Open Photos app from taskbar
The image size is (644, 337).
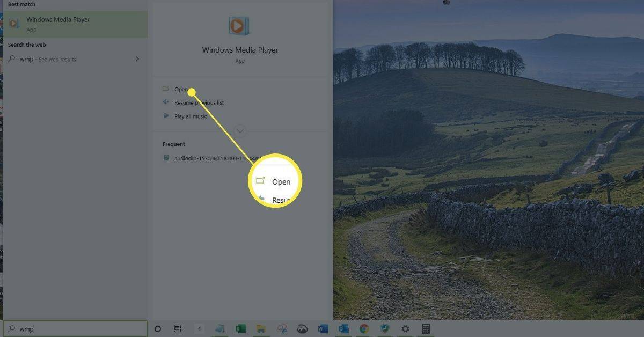pyautogui.click(x=302, y=329)
